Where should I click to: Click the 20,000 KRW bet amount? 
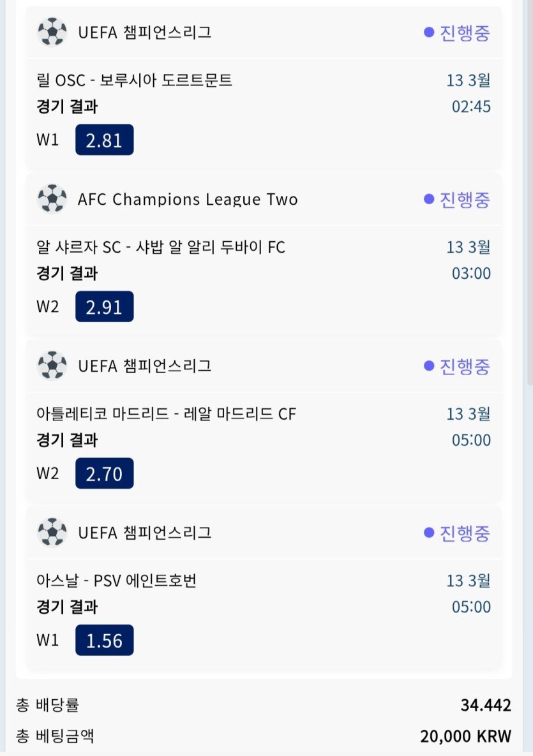point(465,736)
